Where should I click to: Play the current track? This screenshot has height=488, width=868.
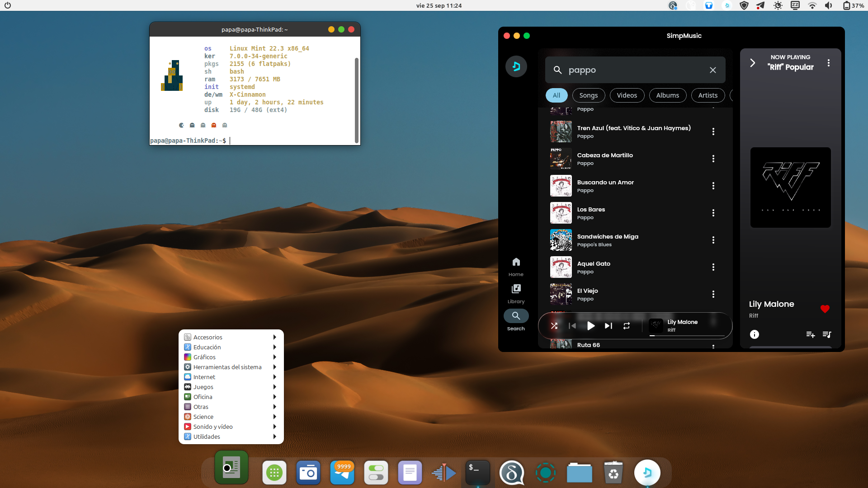tap(590, 326)
